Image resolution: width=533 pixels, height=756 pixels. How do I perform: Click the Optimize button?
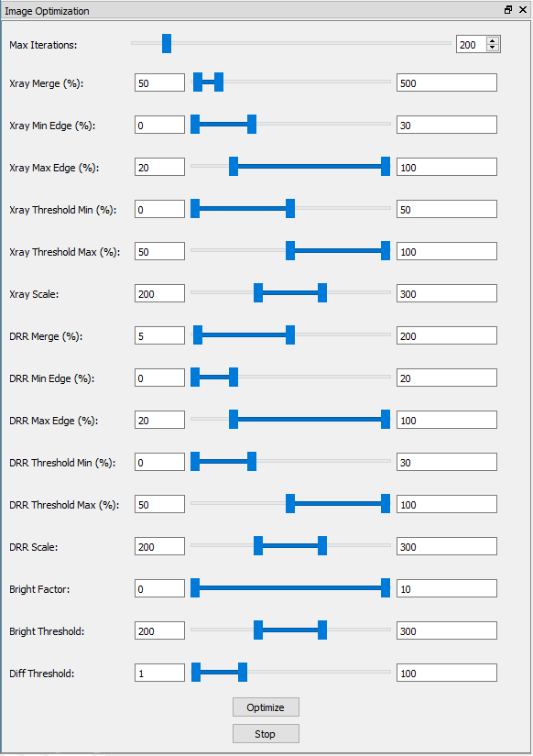tap(266, 707)
